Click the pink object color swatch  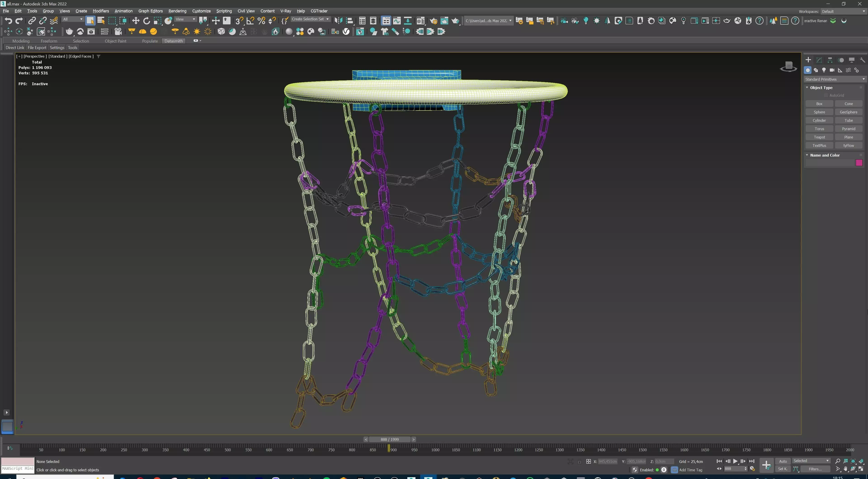pos(859,163)
